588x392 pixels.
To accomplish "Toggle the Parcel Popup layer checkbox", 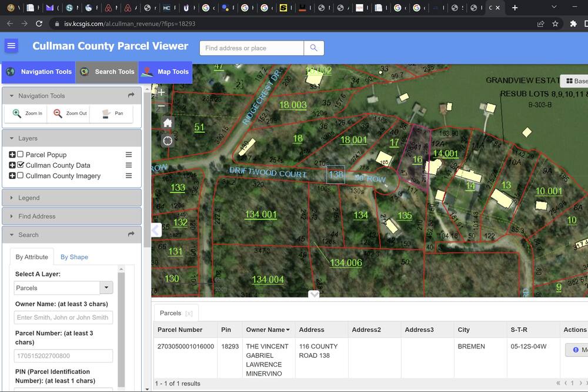I will point(20,154).
